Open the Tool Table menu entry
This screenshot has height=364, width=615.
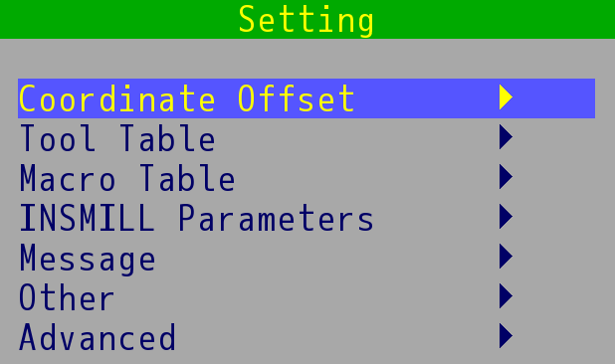pyautogui.click(x=307, y=138)
